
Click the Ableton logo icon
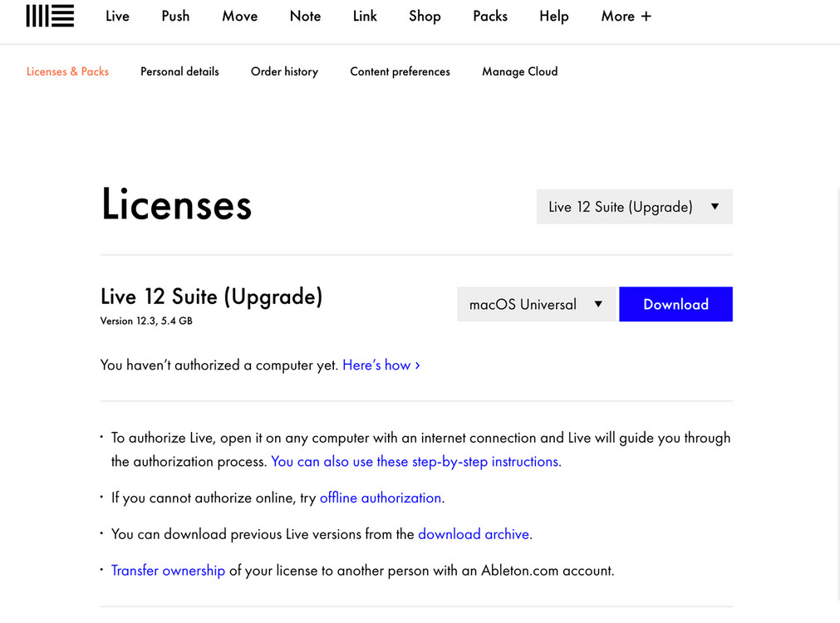(x=50, y=16)
